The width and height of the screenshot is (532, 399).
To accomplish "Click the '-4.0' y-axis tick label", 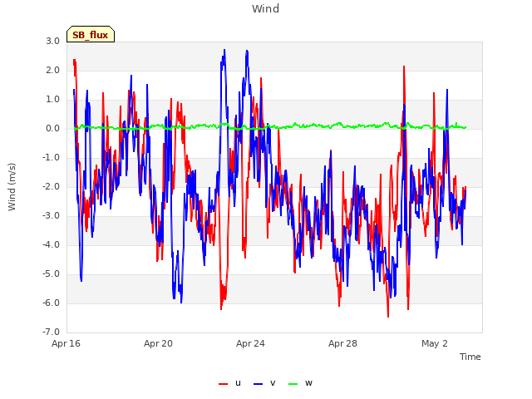I will [52, 245].
